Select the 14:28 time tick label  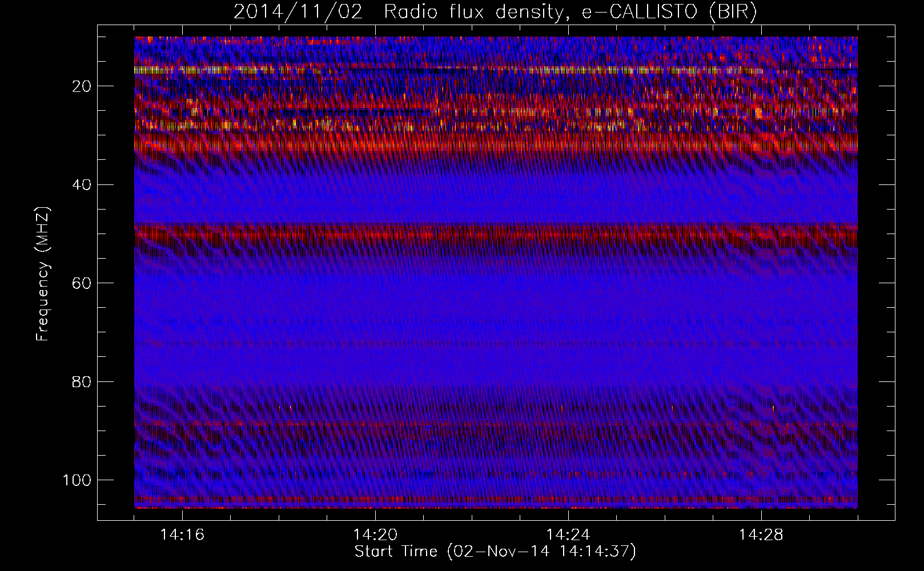[x=761, y=535]
